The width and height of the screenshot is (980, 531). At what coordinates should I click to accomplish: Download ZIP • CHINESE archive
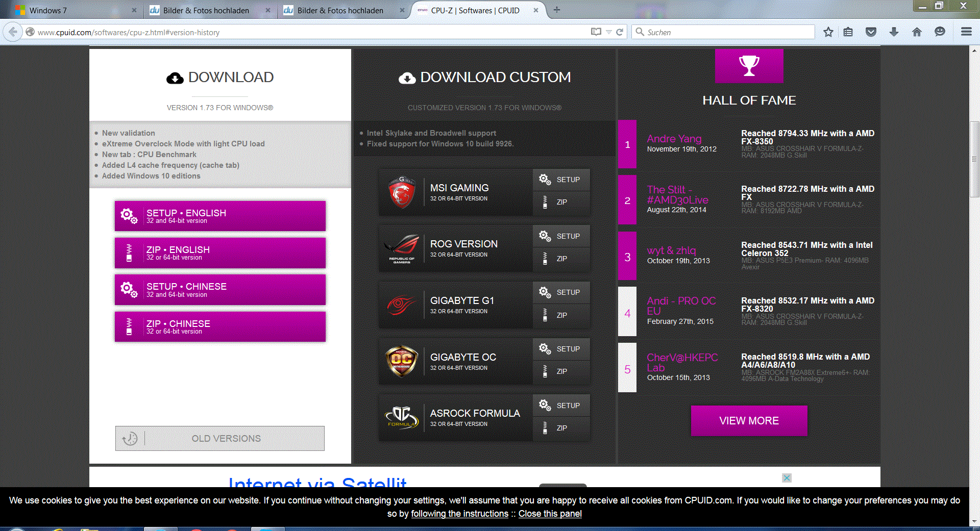[220, 327]
